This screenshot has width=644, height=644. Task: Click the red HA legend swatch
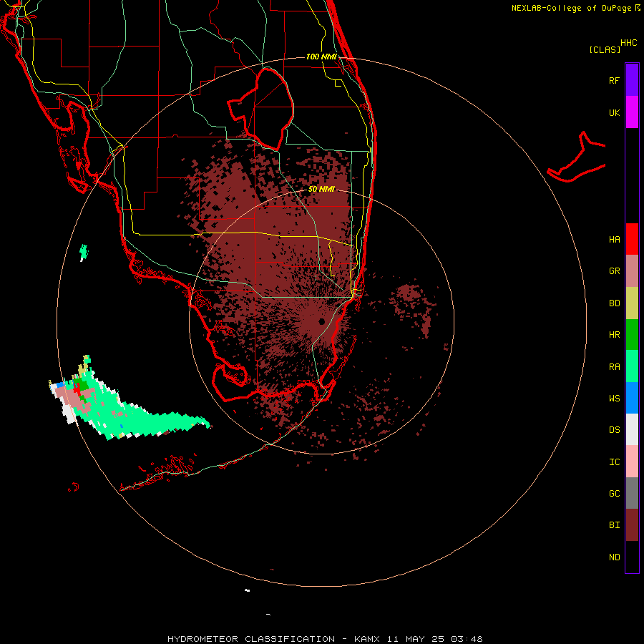pos(632,239)
